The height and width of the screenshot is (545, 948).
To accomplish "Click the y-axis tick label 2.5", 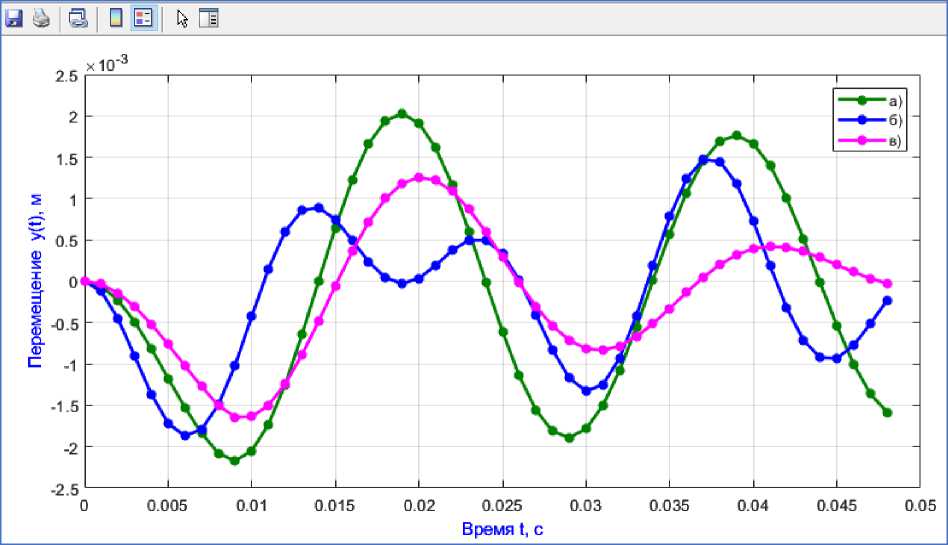I will click(x=67, y=76).
